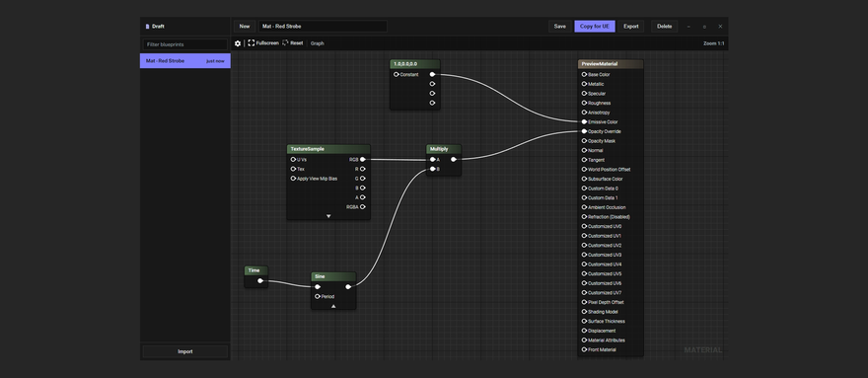
Task: Click Apply View Mip Bias pin
Action: pyautogui.click(x=293, y=179)
